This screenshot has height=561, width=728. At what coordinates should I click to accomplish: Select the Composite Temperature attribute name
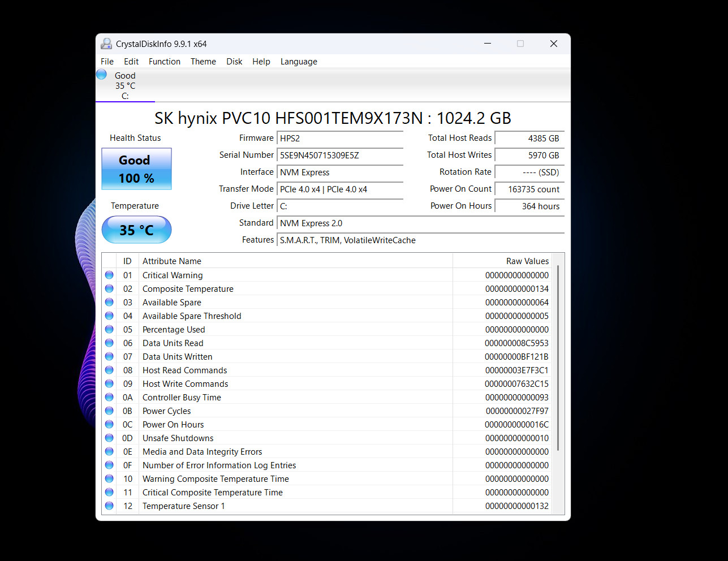pyautogui.click(x=188, y=289)
